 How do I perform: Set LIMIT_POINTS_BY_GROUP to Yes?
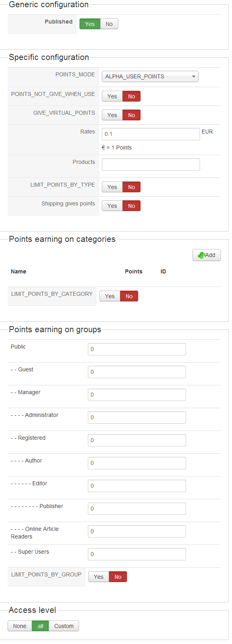(99, 577)
